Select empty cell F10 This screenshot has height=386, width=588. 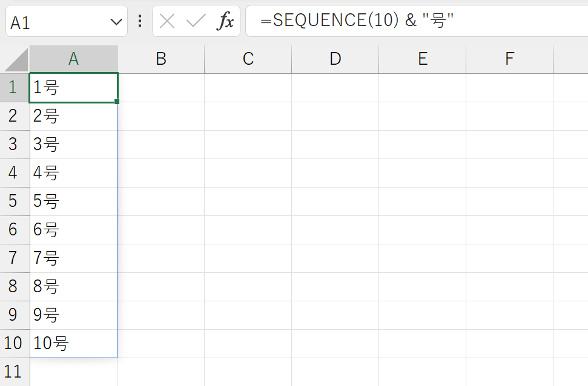pos(510,344)
